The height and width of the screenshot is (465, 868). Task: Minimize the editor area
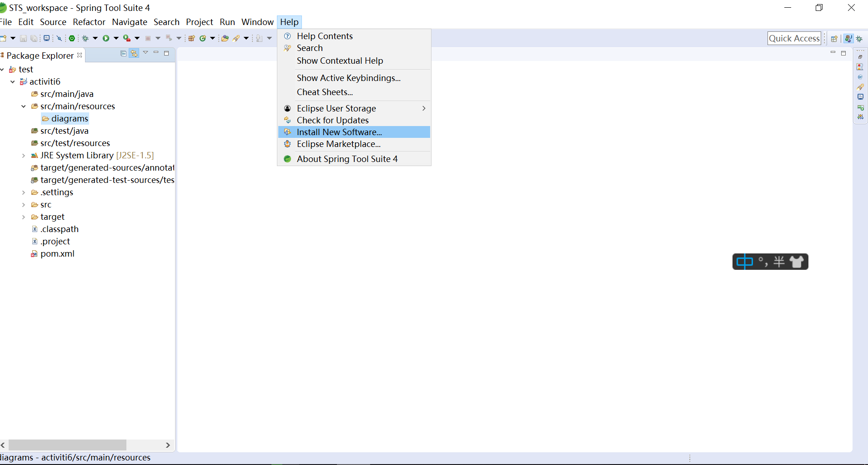pyautogui.click(x=833, y=53)
